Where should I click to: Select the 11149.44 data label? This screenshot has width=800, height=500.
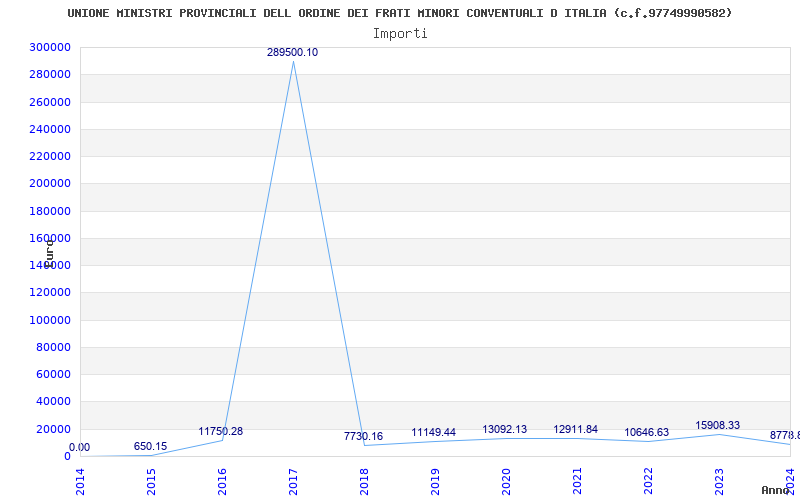tap(434, 433)
